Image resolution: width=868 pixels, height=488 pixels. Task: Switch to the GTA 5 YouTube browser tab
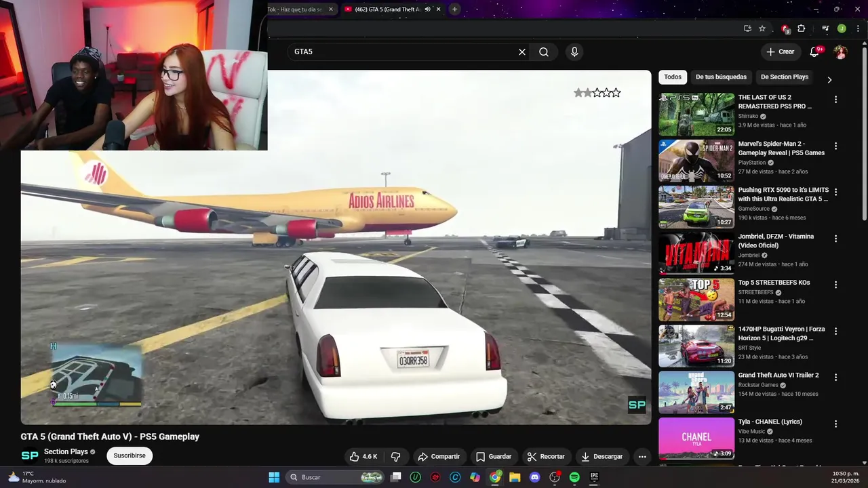(x=387, y=9)
